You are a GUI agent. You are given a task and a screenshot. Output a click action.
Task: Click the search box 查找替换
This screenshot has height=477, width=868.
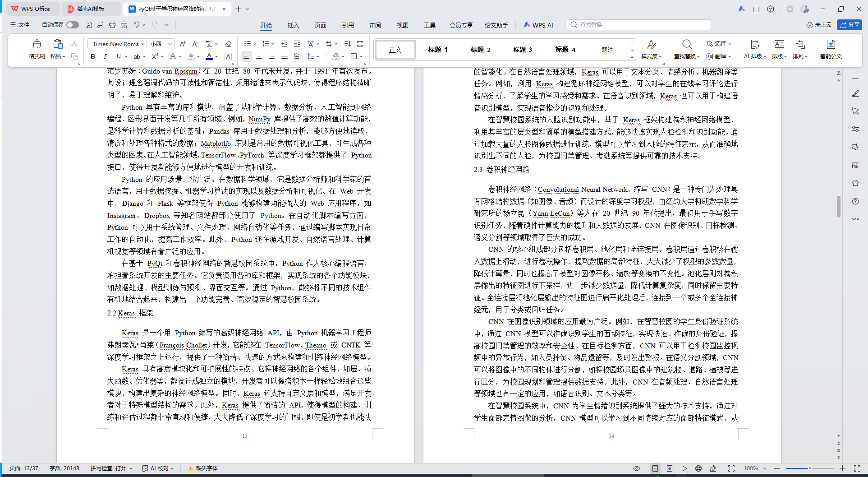(639, 25)
